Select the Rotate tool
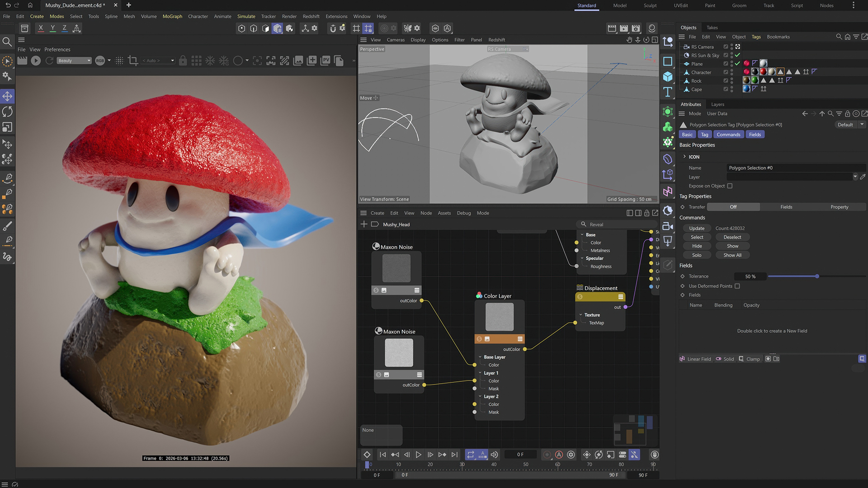This screenshot has width=868, height=488. [7, 112]
